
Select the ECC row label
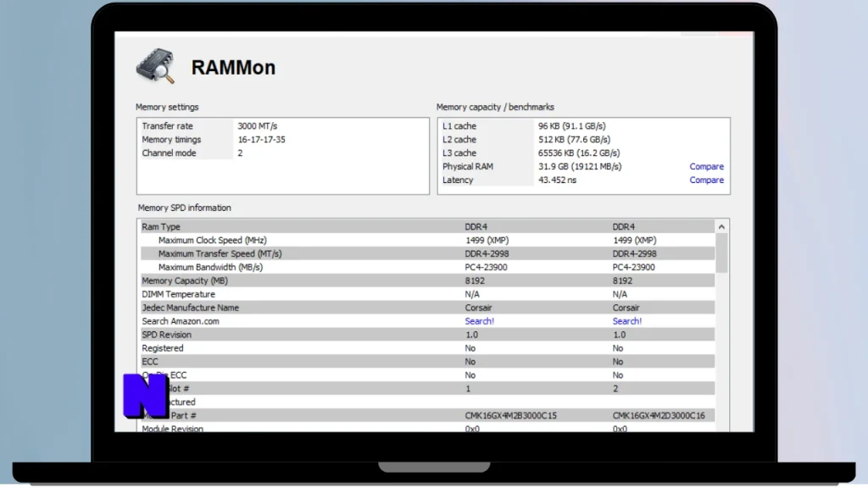(x=150, y=362)
